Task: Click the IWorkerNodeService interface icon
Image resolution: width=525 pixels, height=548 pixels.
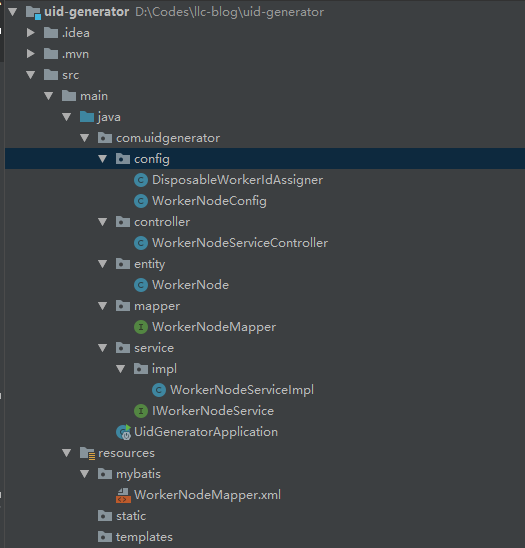Action: [141, 411]
